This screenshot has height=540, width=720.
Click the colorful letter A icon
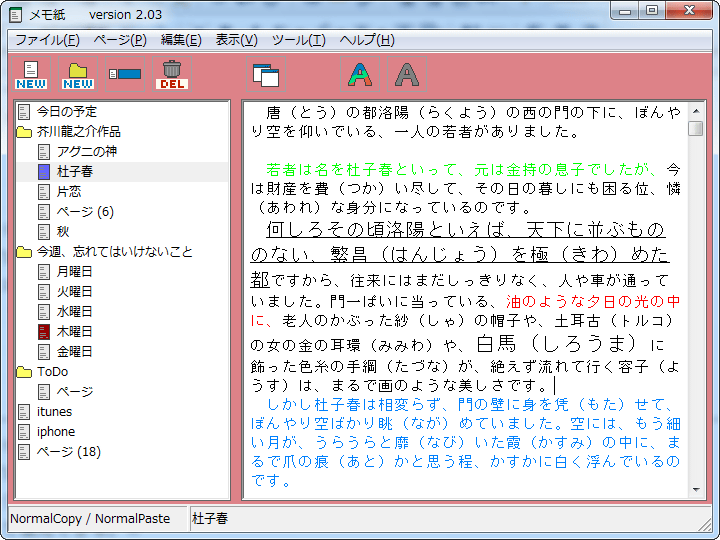click(x=360, y=74)
